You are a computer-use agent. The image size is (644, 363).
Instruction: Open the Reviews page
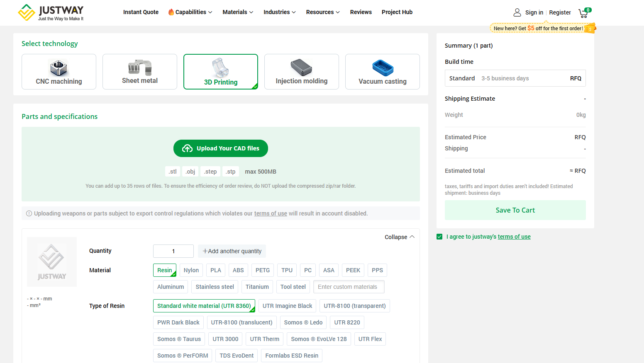pyautogui.click(x=361, y=12)
